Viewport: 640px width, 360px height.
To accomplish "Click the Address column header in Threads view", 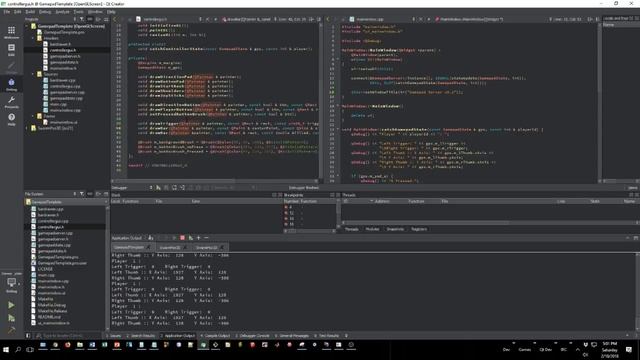I will 382,201.
